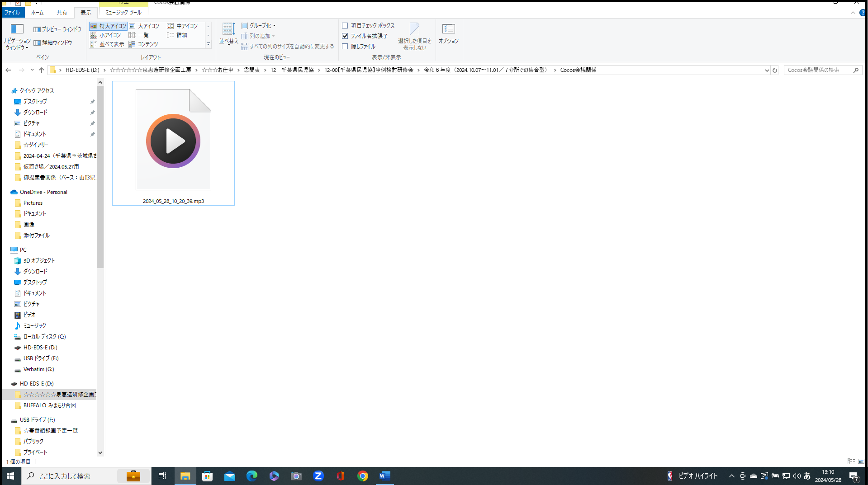Viewport: 868px width, 485px height.
Task: Open BUFFALO_みまもり合図 folder
Action: [50, 405]
